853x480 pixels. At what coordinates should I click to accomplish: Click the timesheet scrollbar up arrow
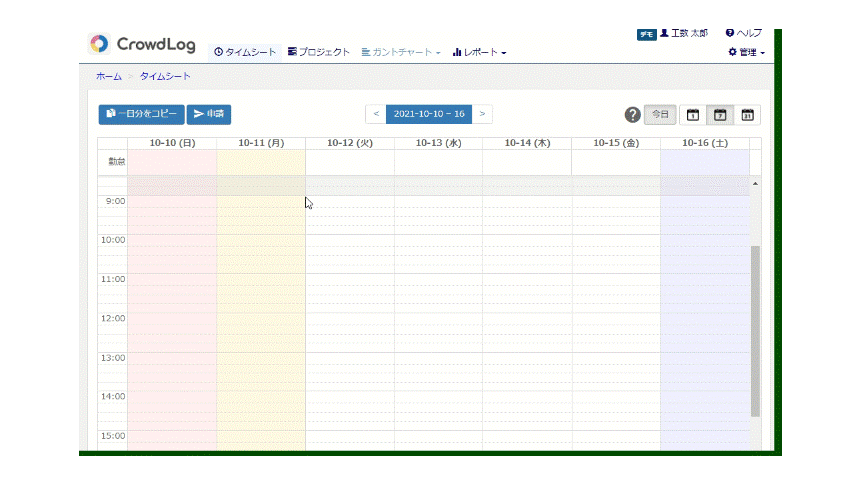[755, 184]
